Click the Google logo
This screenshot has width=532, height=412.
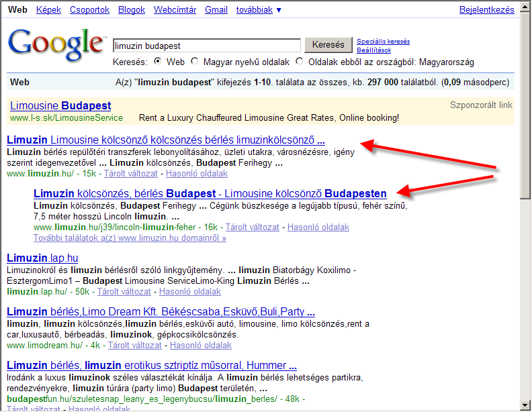[56, 45]
